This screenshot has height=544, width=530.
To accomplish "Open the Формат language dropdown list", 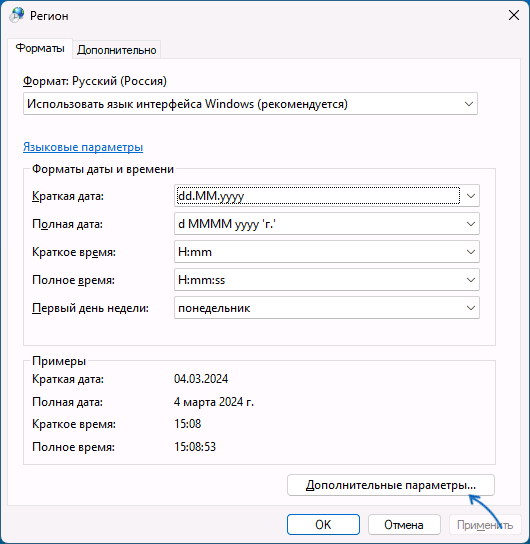I will click(x=250, y=104).
